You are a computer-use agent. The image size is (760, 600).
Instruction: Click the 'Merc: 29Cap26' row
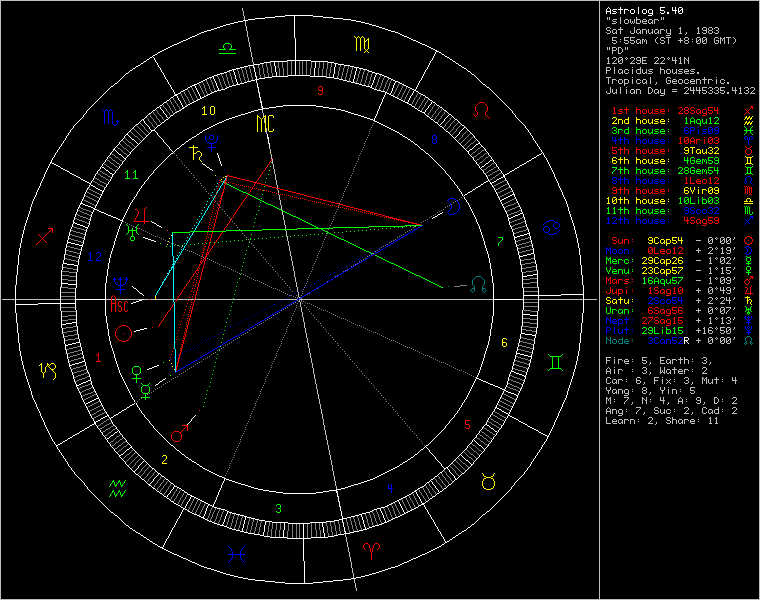680,261
